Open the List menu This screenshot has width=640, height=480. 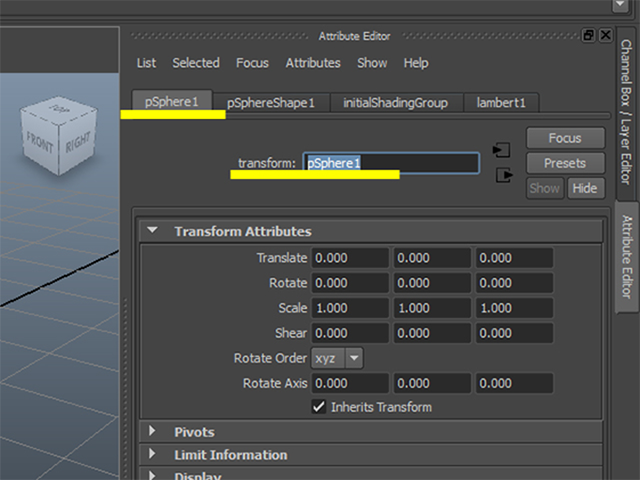[x=146, y=63]
